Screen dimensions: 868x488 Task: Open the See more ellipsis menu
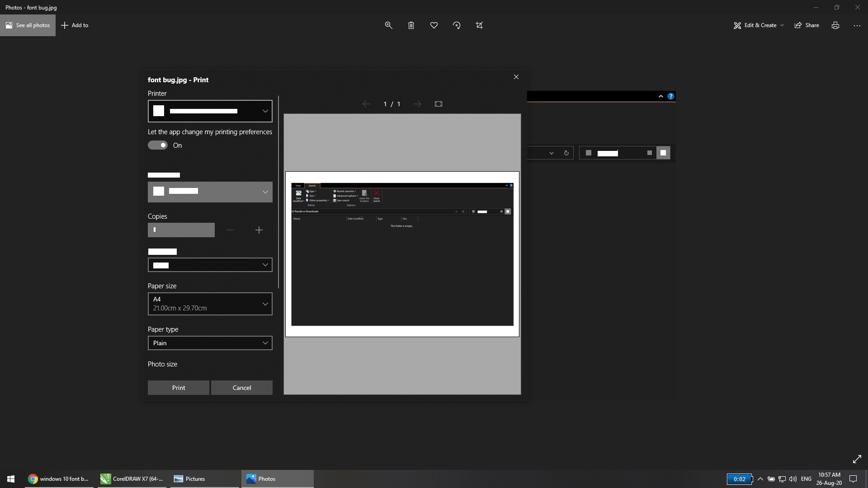coord(857,25)
